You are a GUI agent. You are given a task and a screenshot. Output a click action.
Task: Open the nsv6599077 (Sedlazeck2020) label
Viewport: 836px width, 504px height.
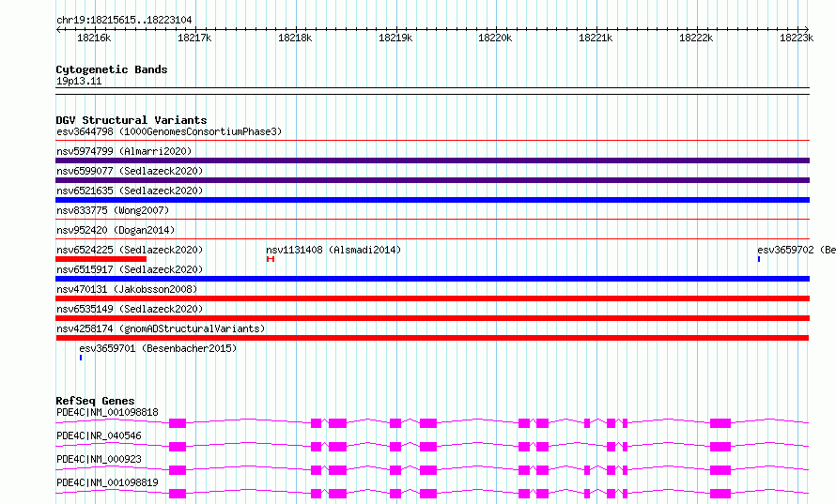[x=130, y=171]
